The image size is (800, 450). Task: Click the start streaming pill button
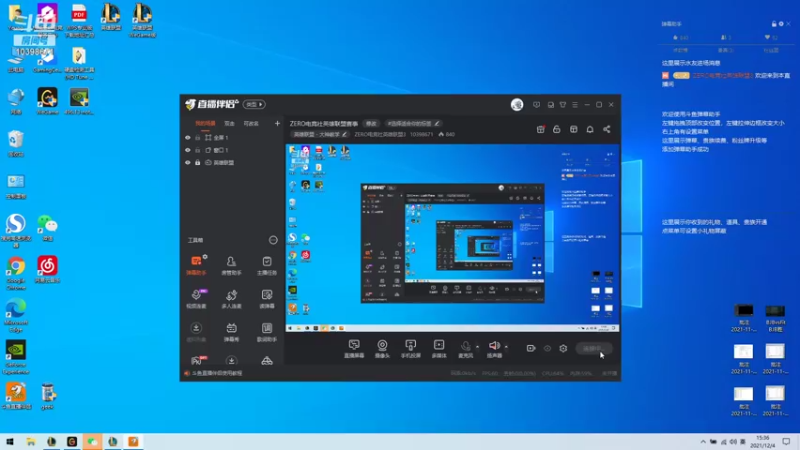[x=594, y=348]
